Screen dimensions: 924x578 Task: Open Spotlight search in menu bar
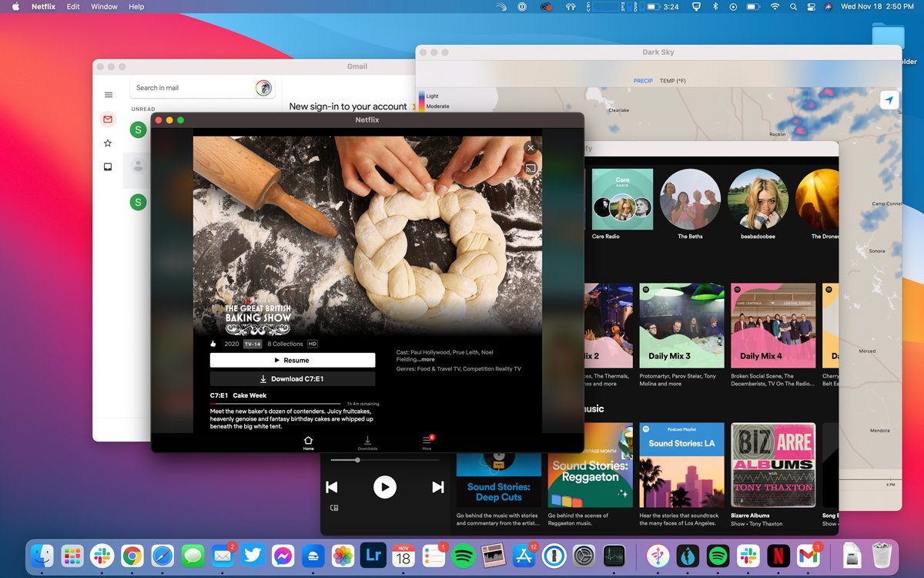pos(794,7)
